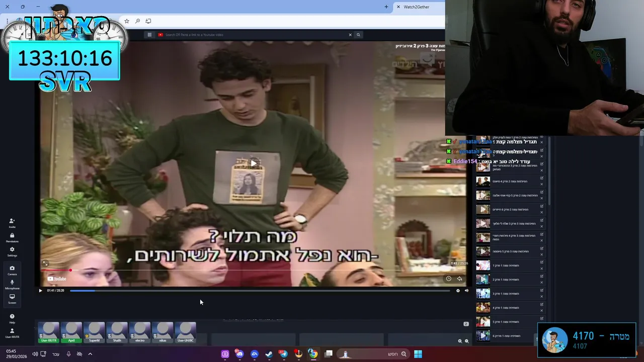Click the red YouTube progress bar
This screenshot has width=644, height=362.
[254, 270]
